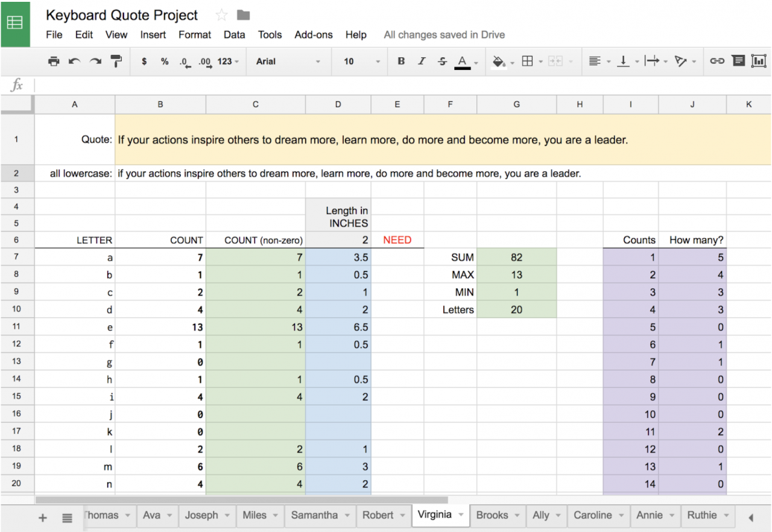The height and width of the screenshot is (532, 772).
Task: Click the paint format roller icon
Action: coord(116,61)
